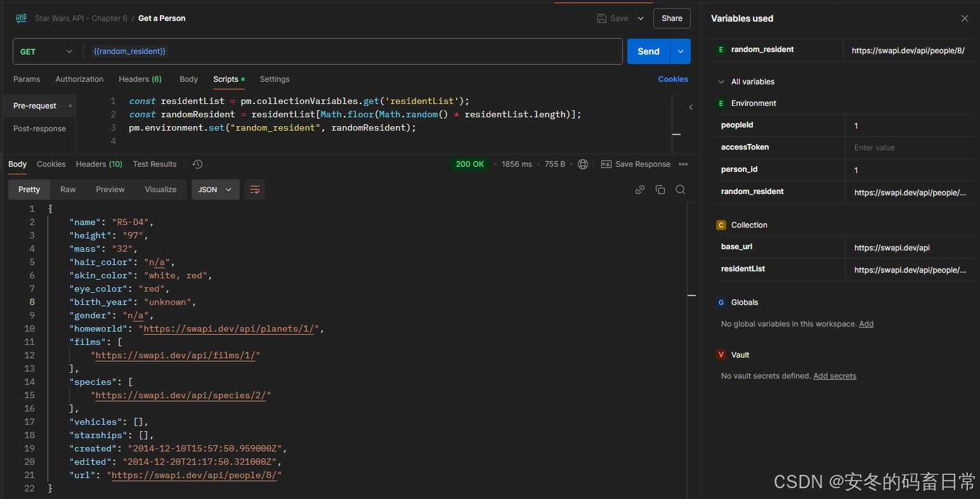This screenshot has height=499, width=980.
Task: Open the homeworld planets/1 link
Action: pyautogui.click(x=228, y=328)
